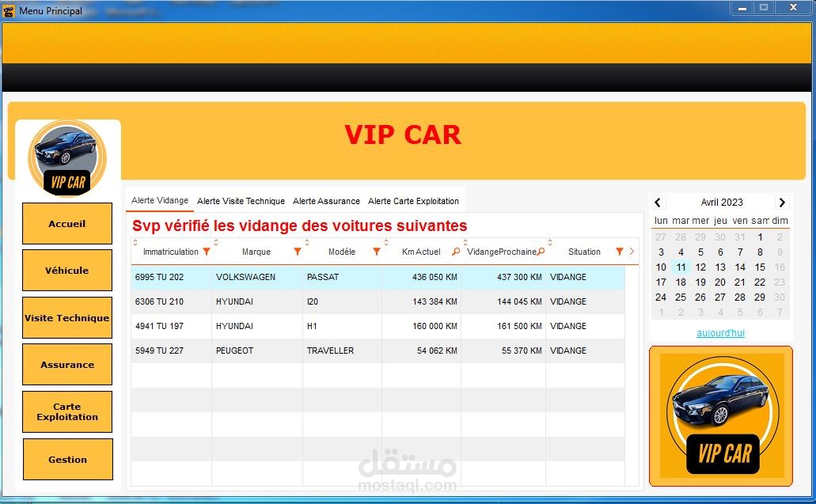Select April 14 in the calendar
Screen dimensions: 816x504
pos(740,267)
